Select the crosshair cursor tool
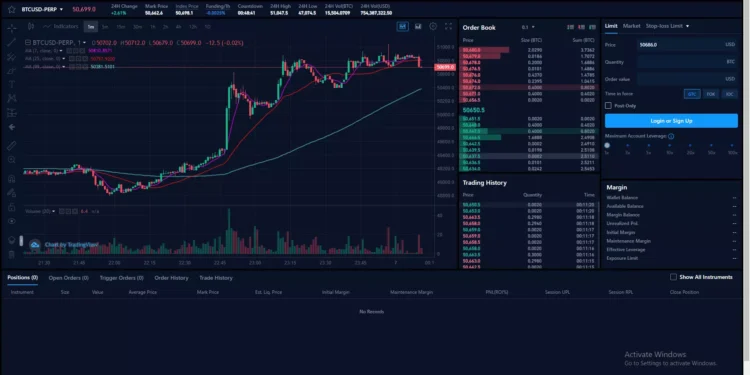The height and width of the screenshot is (375, 750). 11,28
